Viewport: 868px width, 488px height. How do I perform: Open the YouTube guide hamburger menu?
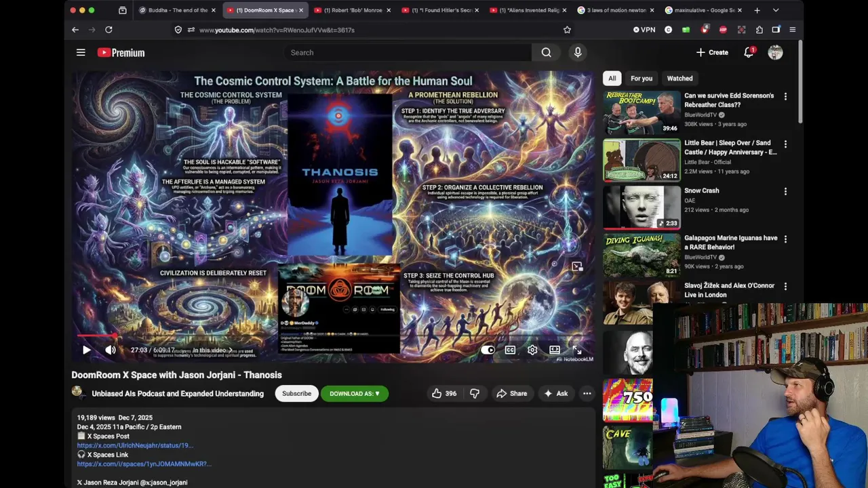pyautogui.click(x=81, y=52)
